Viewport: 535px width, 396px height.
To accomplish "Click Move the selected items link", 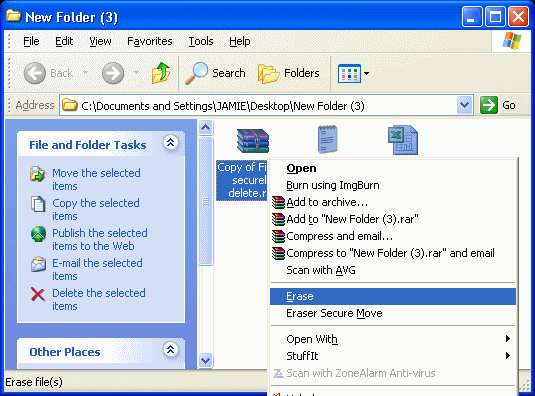I will click(96, 179).
